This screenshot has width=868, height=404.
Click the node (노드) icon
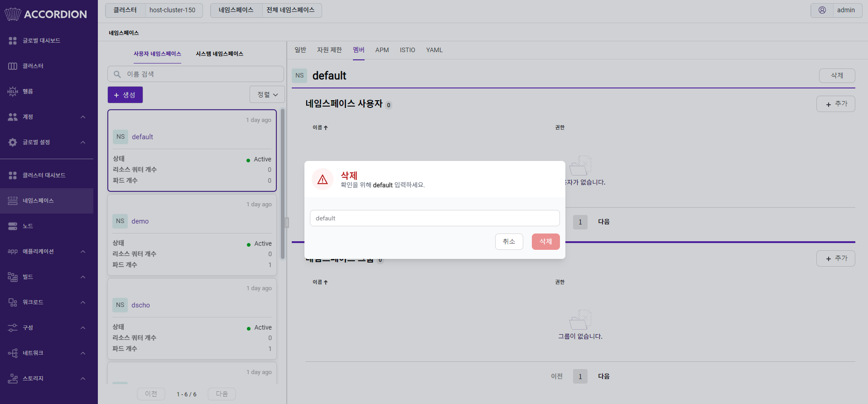tap(13, 226)
